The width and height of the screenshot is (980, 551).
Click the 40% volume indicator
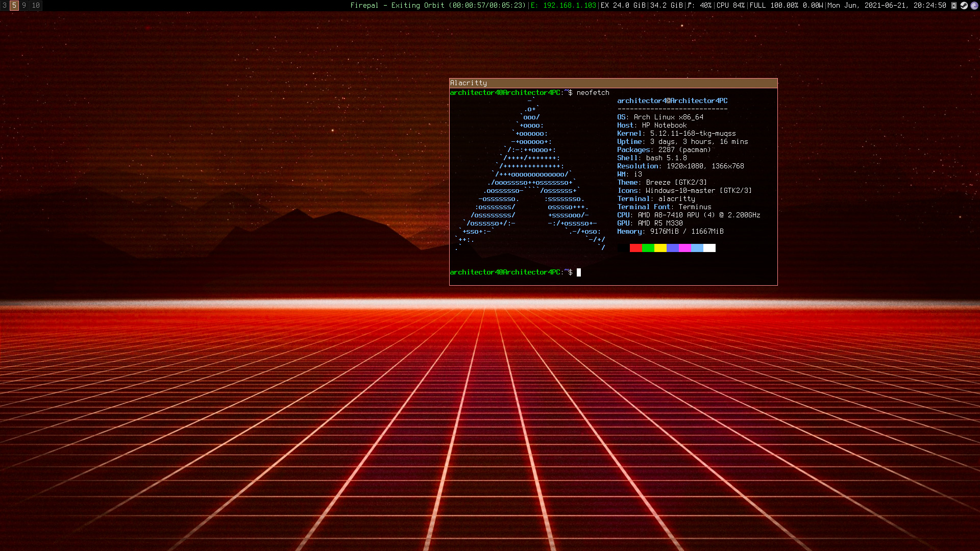699,6
